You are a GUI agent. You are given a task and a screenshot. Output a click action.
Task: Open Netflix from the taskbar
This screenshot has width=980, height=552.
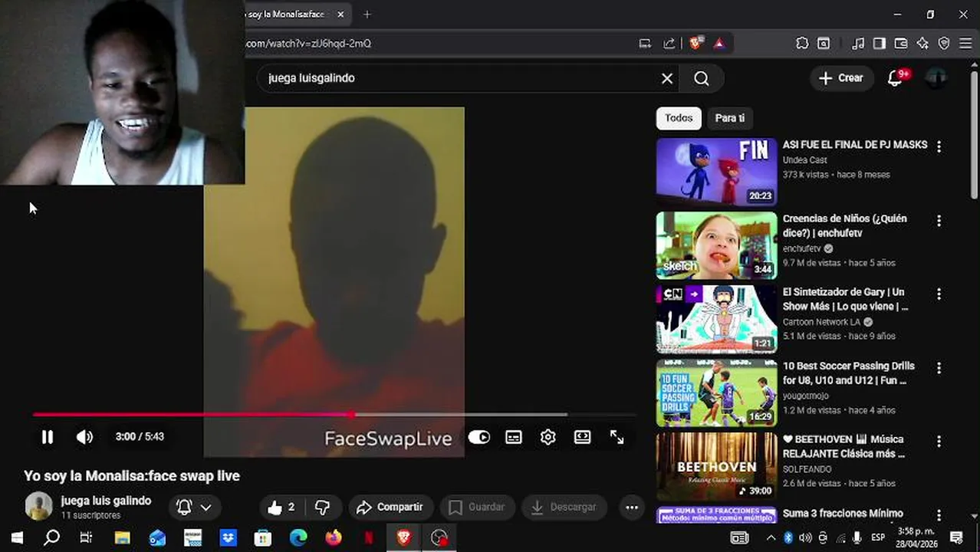coord(369,538)
